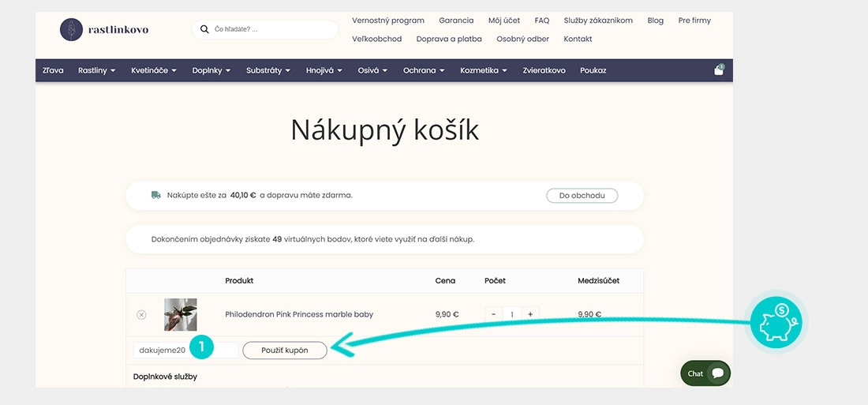
Task: Expand the Kozmetika dropdown menu
Action: coord(484,70)
